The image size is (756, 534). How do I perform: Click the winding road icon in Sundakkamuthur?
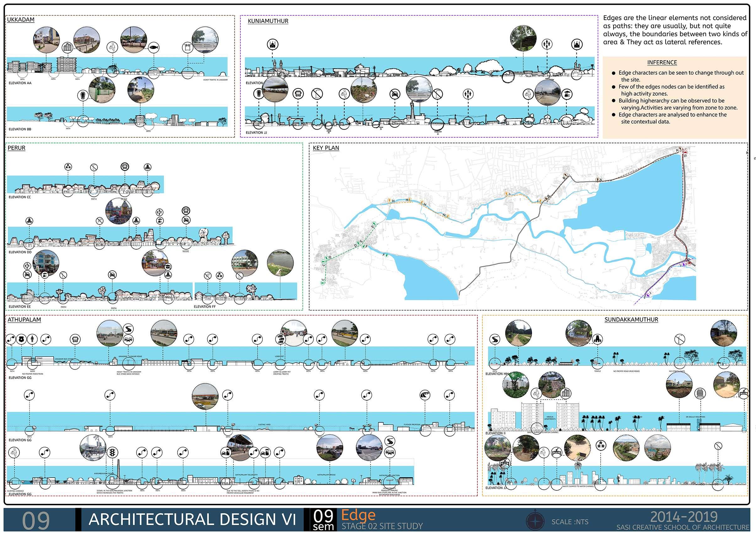(x=495, y=339)
